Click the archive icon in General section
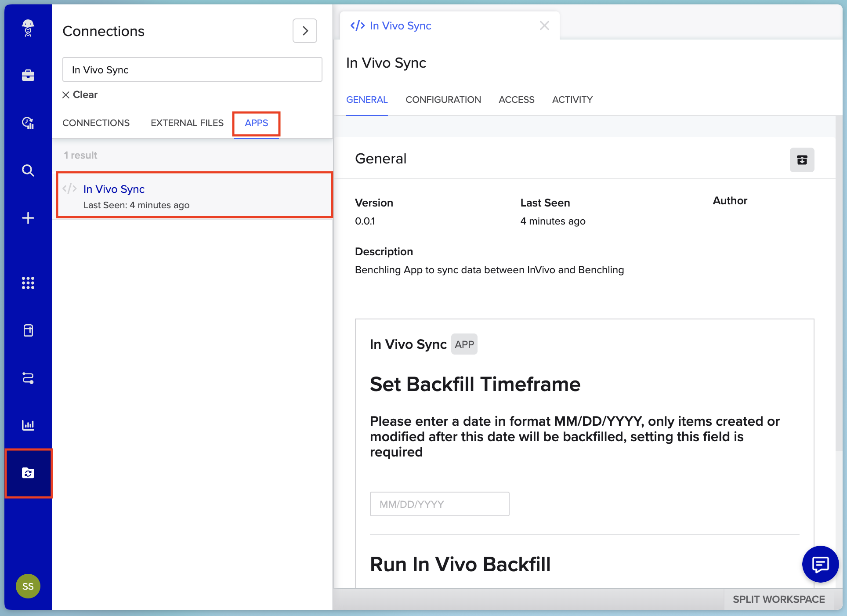The width and height of the screenshot is (847, 616). coord(802,160)
